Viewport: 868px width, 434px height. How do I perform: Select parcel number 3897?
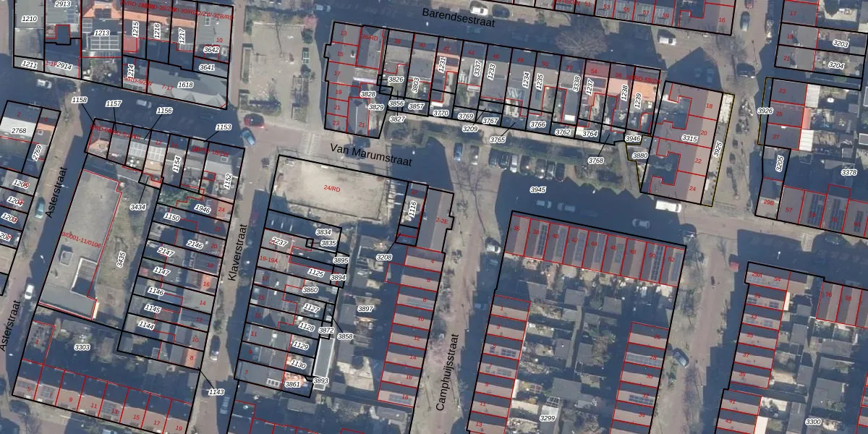(366, 309)
